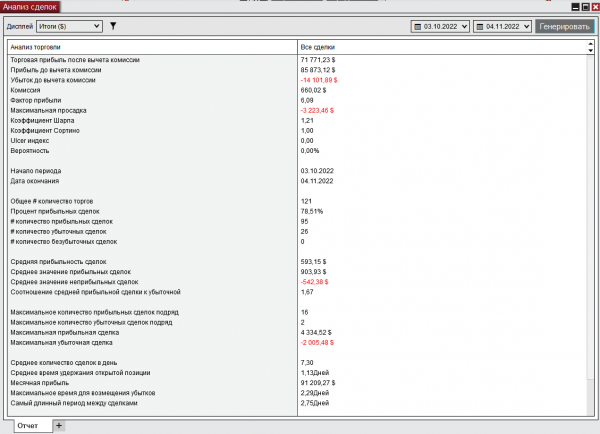Screen dimensions: 600x434
Task: Click the table scroll down arrow
Action: click(x=590, y=50)
